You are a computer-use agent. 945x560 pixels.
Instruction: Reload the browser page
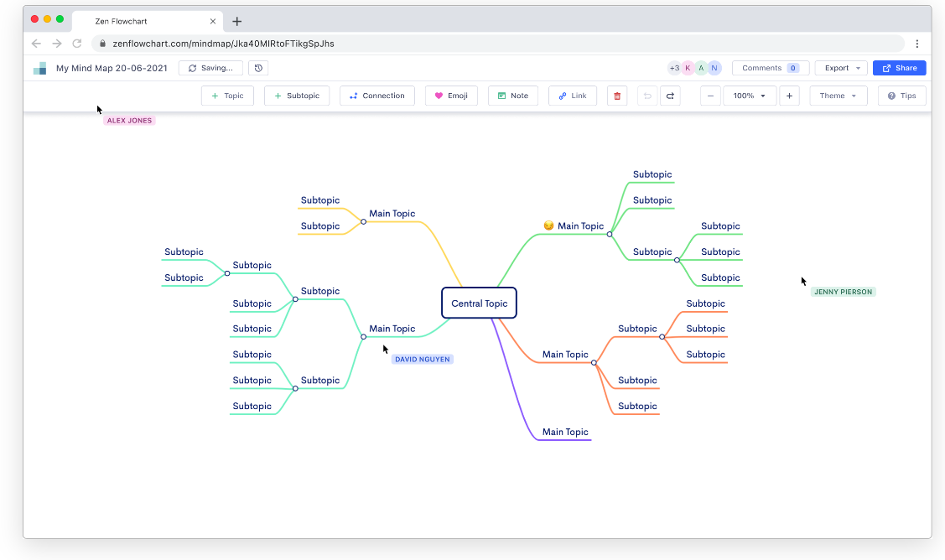coord(77,44)
